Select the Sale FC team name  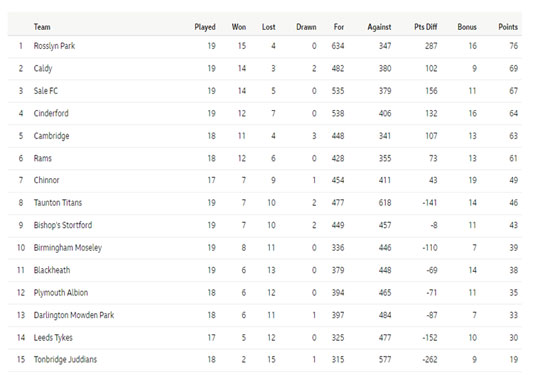pyautogui.click(x=45, y=91)
